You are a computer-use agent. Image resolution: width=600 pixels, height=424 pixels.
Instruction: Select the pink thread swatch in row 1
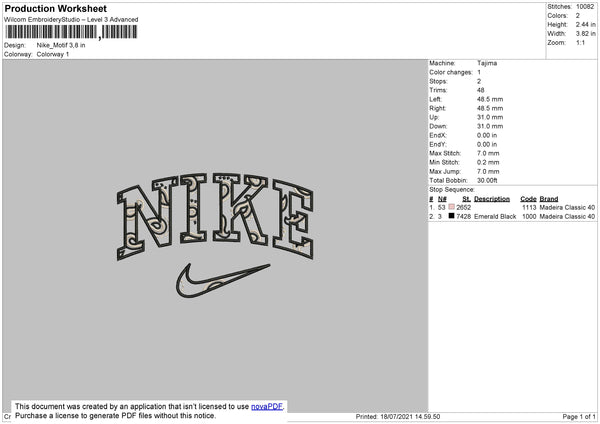point(452,207)
